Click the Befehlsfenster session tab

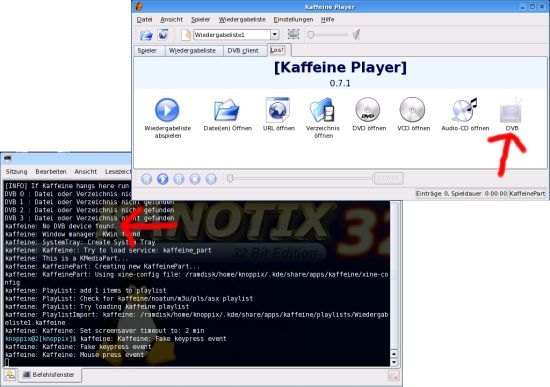tap(49, 375)
